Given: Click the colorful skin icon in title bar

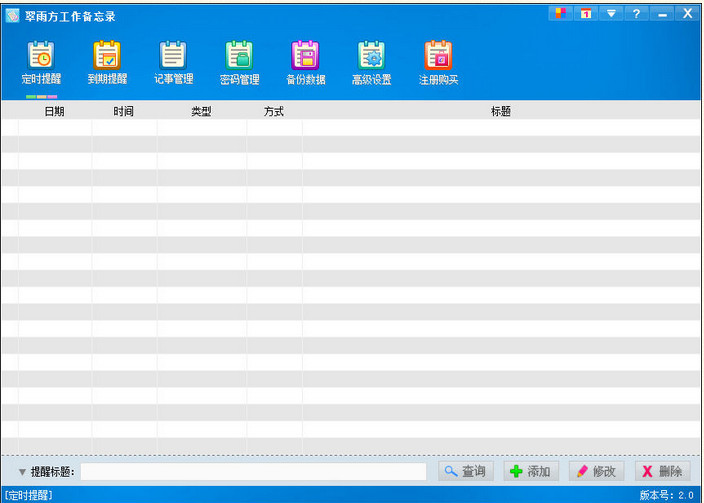Looking at the screenshot, I should [x=560, y=13].
